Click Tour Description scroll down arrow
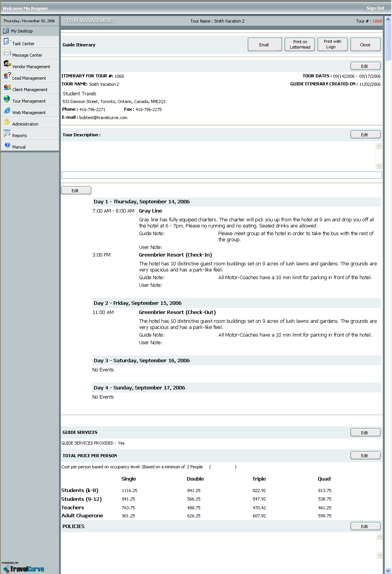 click(379, 166)
